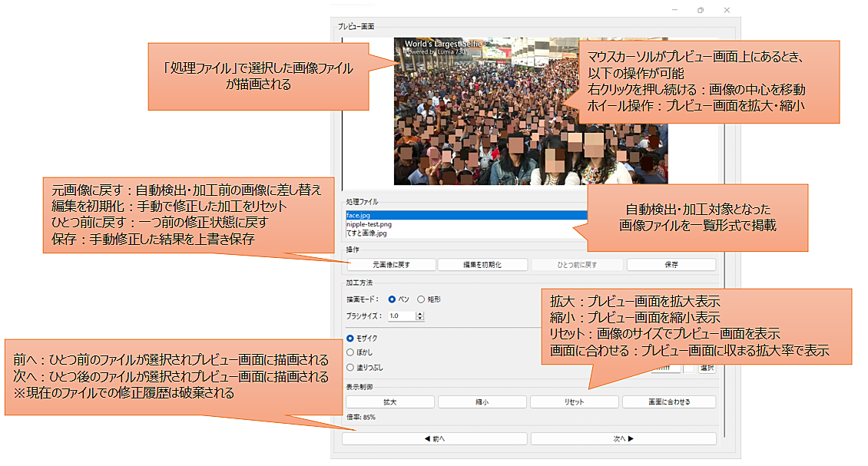Zoom in with the 拡大 button
This screenshot has width=868, height=466.
pyautogui.click(x=389, y=402)
